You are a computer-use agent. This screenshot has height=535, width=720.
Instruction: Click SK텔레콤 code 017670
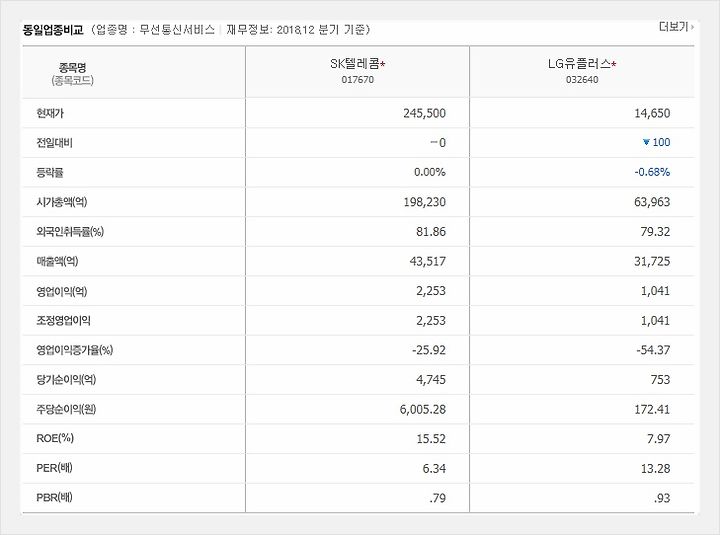pyautogui.click(x=357, y=79)
